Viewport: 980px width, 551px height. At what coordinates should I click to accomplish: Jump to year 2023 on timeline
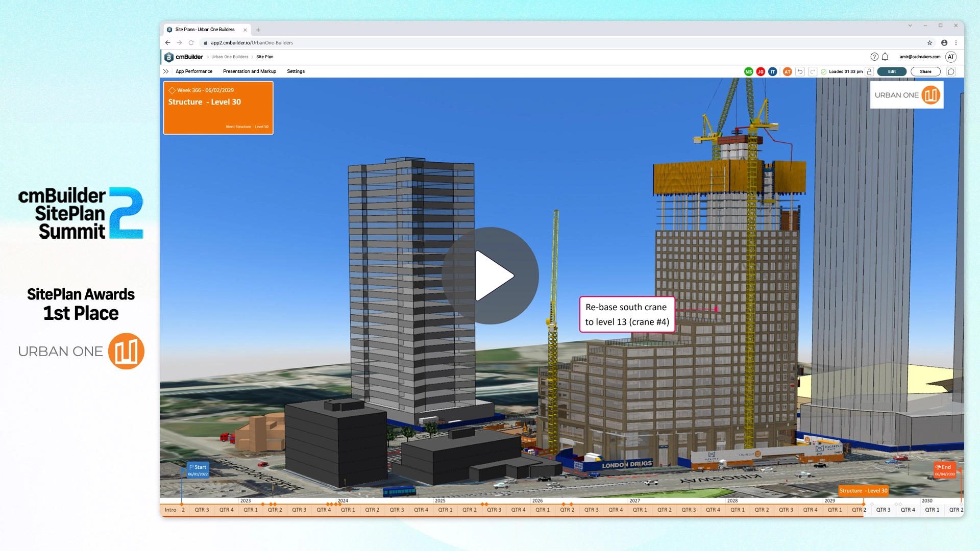(x=246, y=500)
